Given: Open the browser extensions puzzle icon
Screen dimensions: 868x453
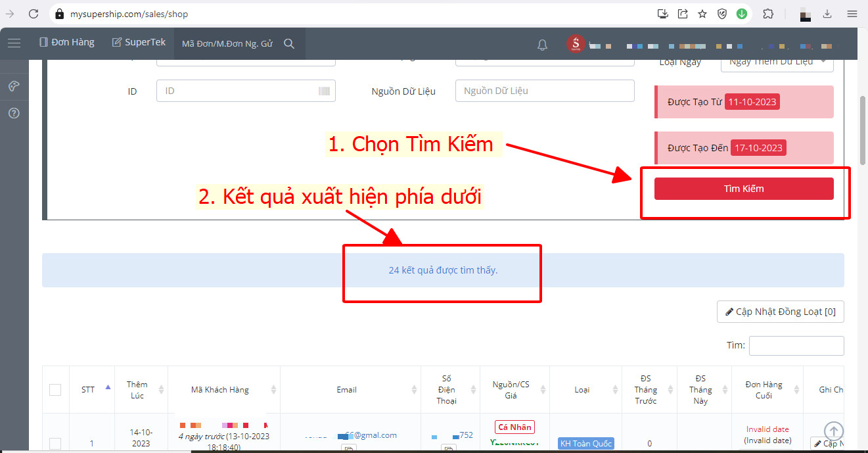Looking at the screenshot, I should click(767, 13).
